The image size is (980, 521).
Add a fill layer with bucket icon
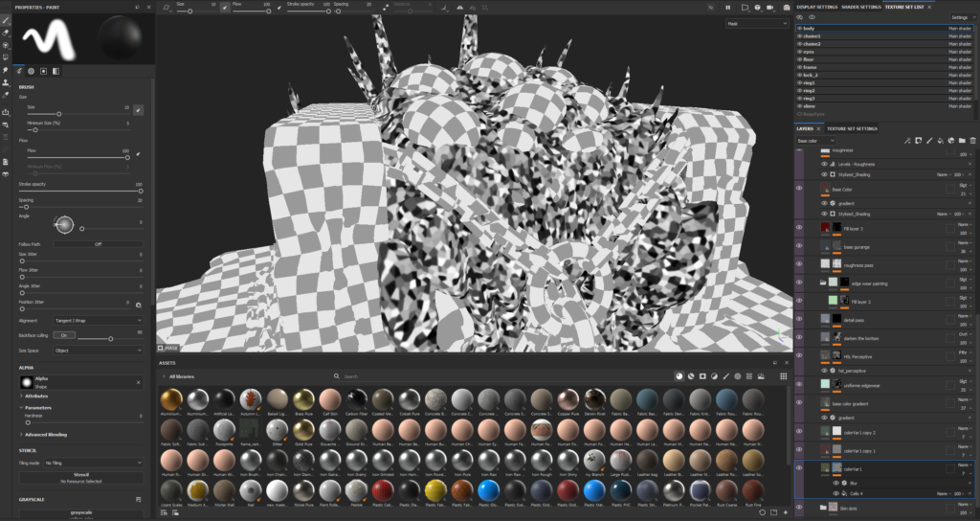click(x=940, y=141)
